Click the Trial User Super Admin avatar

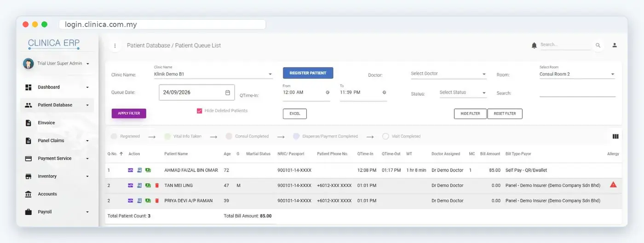coord(28,64)
